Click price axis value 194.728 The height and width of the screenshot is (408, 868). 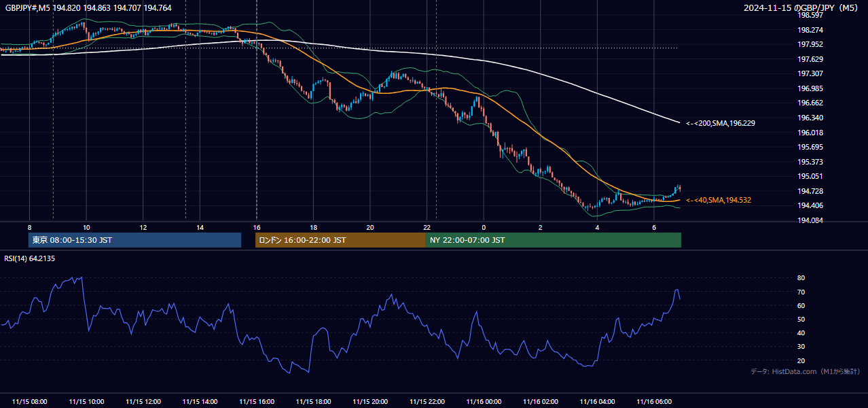pos(810,191)
